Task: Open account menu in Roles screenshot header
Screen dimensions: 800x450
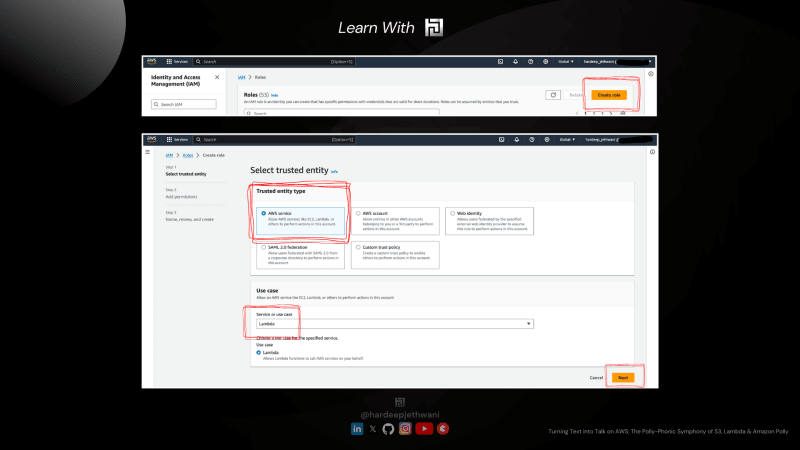Action: point(617,61)
